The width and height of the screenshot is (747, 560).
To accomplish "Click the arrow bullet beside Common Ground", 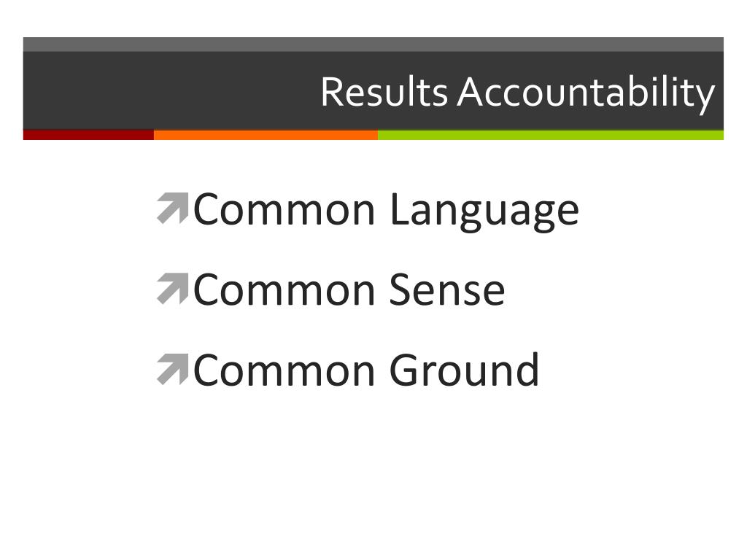I will coord(173,369).
